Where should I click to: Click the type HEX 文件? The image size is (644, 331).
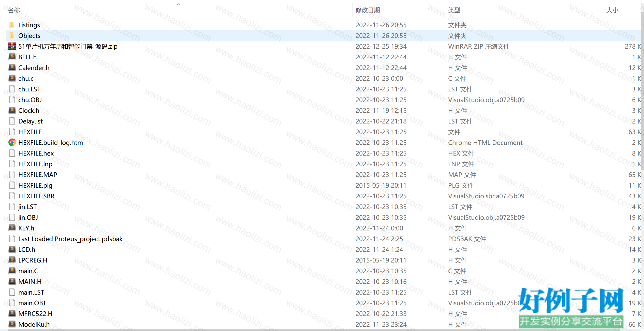click(461, 153)
